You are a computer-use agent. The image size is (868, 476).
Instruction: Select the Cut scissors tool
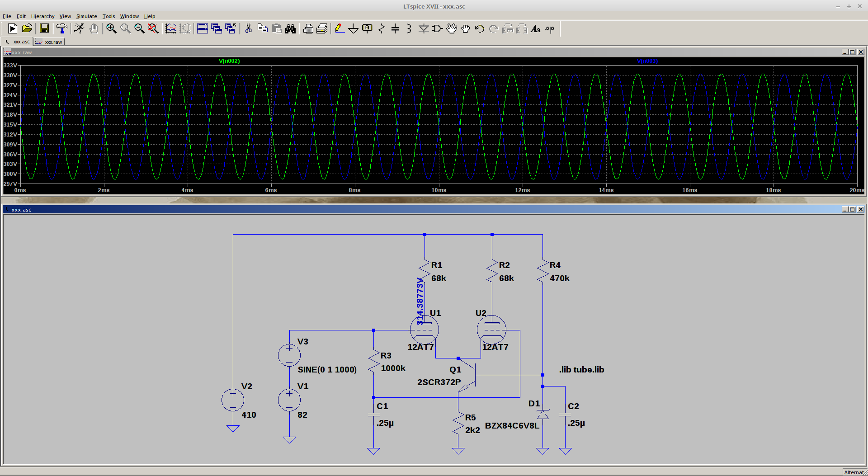[x=248, y=28]
